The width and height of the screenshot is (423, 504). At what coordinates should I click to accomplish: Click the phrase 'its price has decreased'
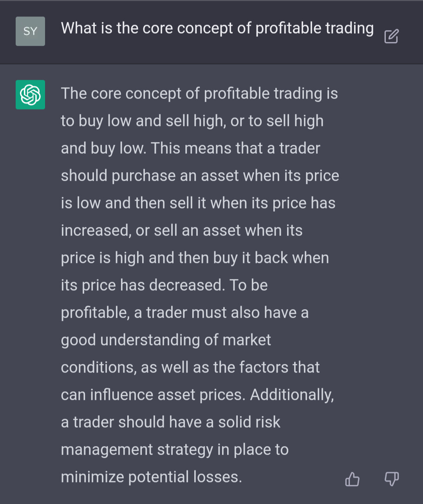tap(143, 286)
